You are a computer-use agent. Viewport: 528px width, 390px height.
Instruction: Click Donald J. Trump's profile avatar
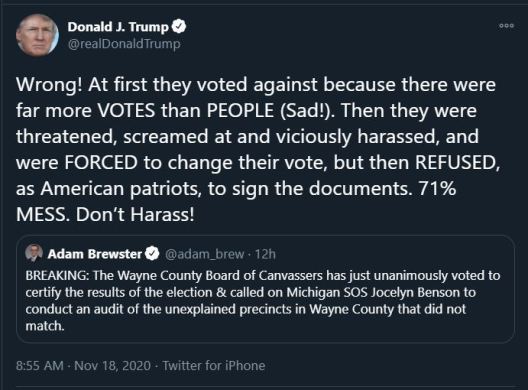37,35
